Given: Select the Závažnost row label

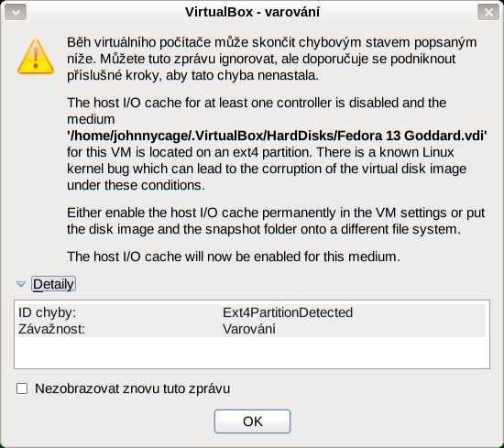Looking at the screenshot, I should click(51, 329).
